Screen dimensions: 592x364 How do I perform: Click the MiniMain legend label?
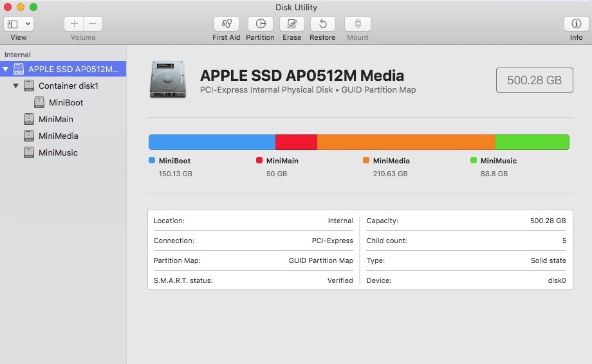coord(282,161)
